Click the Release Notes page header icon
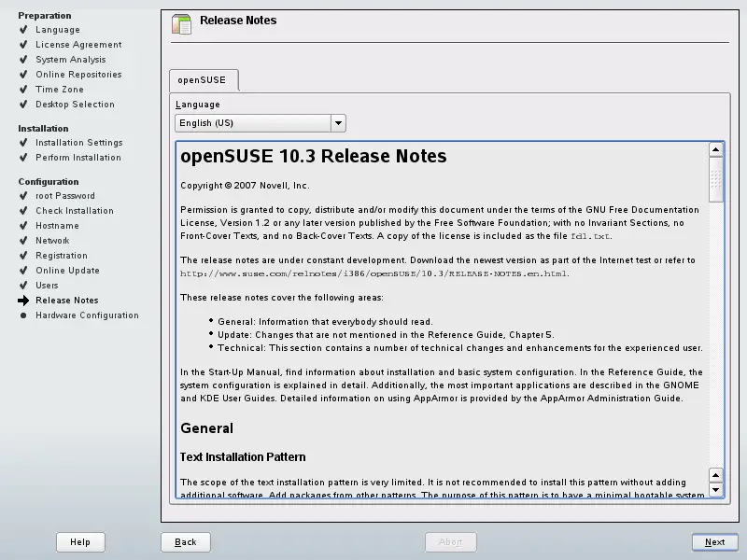Viewport: 747px width, 560px height. tap(181, 24)
